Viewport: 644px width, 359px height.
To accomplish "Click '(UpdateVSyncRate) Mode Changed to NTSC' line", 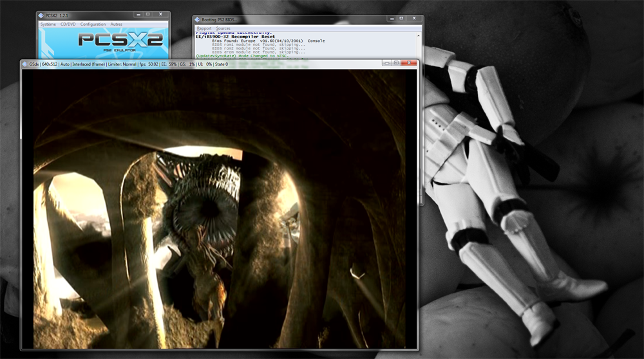I will pos(242,56).
